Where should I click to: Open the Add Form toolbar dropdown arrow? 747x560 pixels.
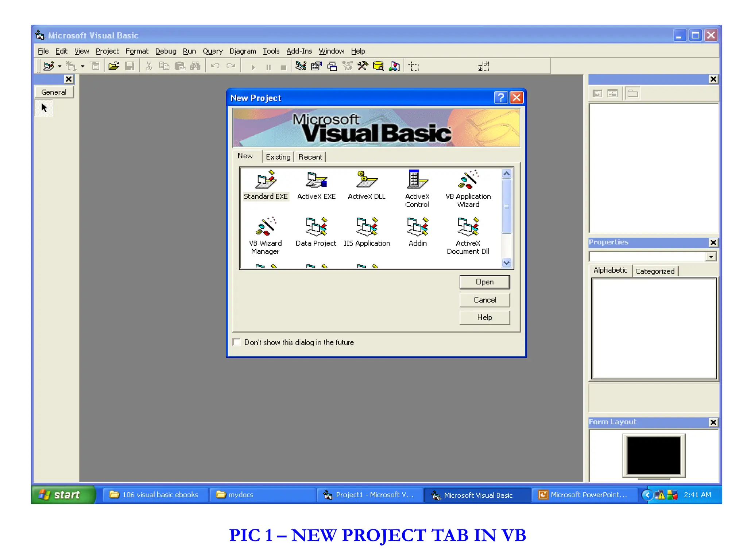click(83, 66)
